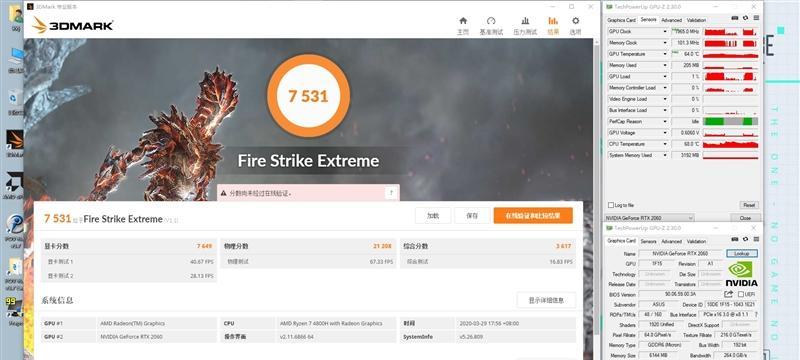This screenshot has width=800, height=360.
Task: Expand the PerfCap Reason sensor dropdown
Action: pos(665,121)
